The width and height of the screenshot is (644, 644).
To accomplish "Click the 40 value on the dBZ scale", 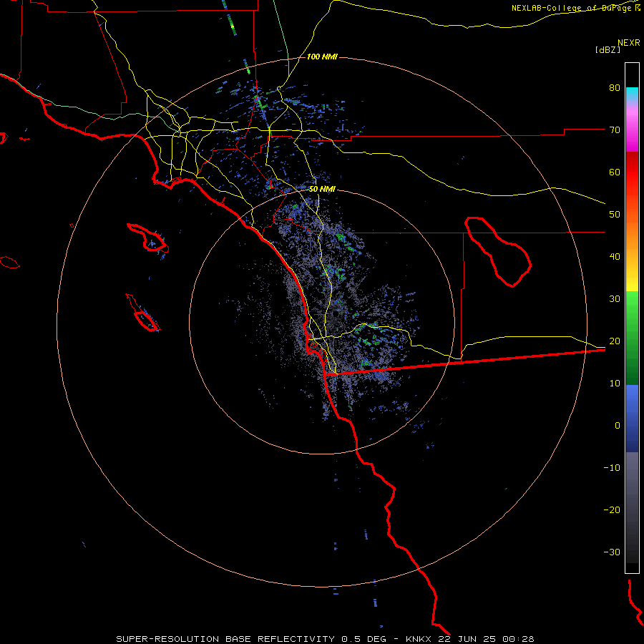I will 615,257.
